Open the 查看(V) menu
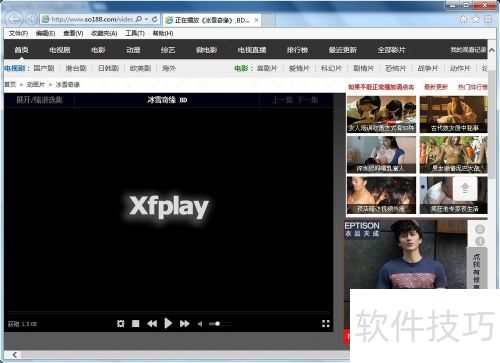This screenshot has width=500, height=363. point(73,33)
